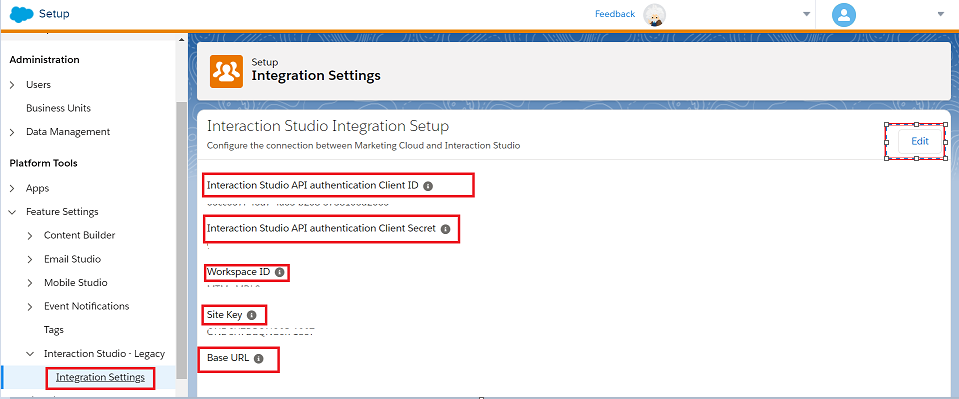
Task: Expand the Event Notifications node
Action: 30,307
